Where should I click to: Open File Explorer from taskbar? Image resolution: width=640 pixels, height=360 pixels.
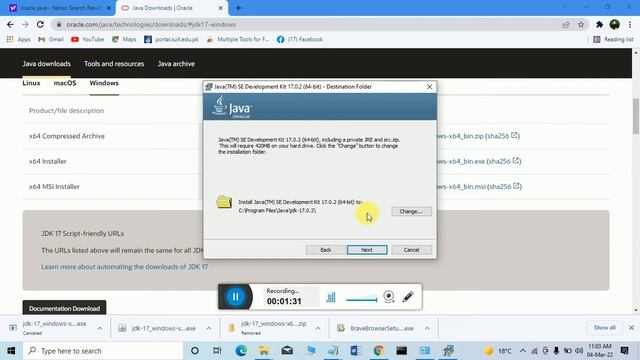[x=264, y=351]
